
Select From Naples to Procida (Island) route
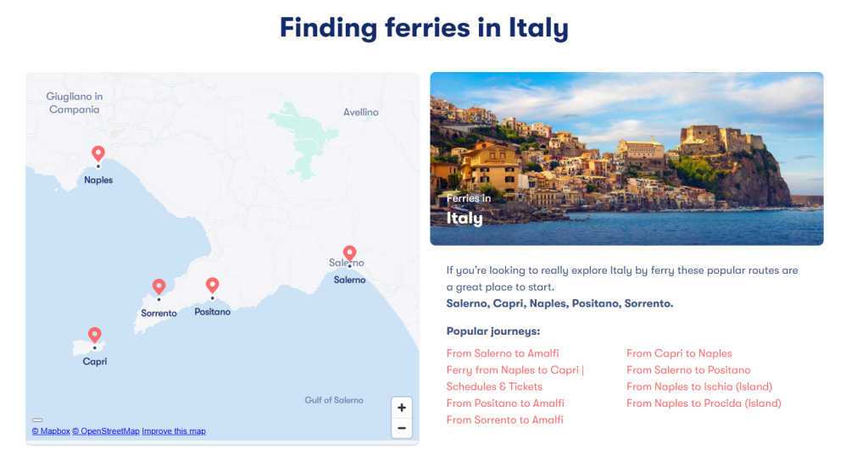[704, 403]
